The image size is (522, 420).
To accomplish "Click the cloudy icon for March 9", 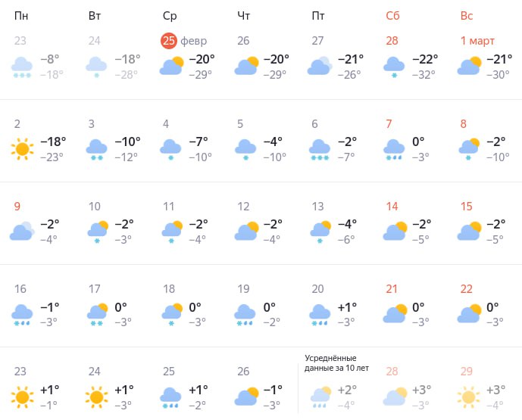I will point(22,231).
